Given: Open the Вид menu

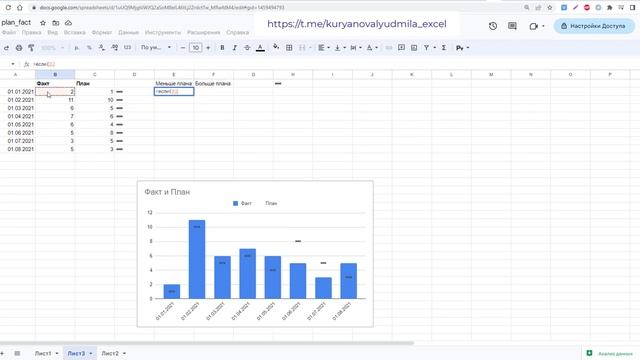Looking at the screenshot, I should pyautogui.click(x=53, y=32).
